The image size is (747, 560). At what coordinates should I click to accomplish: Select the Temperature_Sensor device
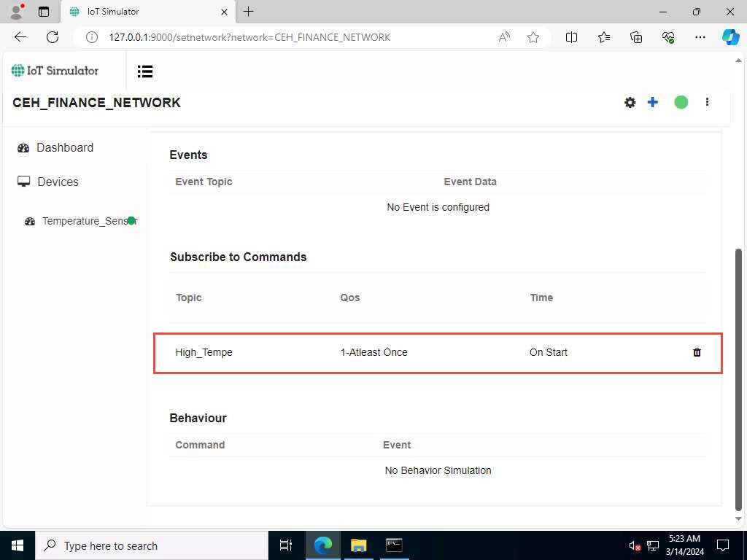[89, 221]
